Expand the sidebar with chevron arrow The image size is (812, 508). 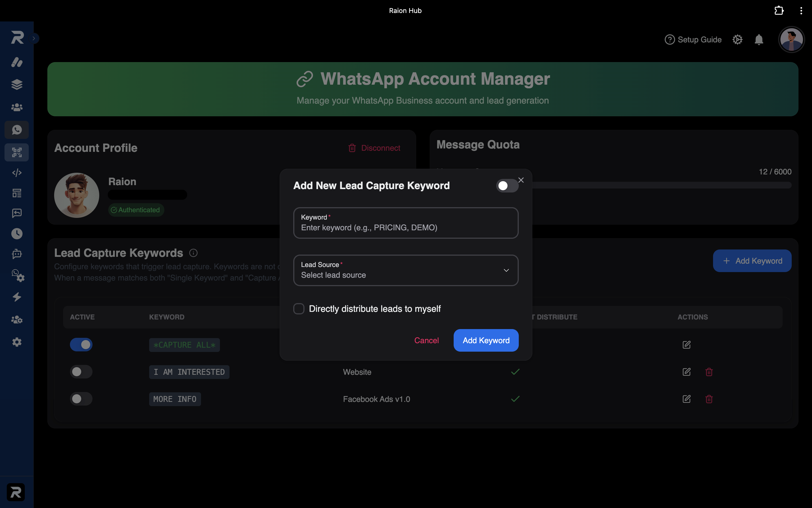tap(34, 38)
